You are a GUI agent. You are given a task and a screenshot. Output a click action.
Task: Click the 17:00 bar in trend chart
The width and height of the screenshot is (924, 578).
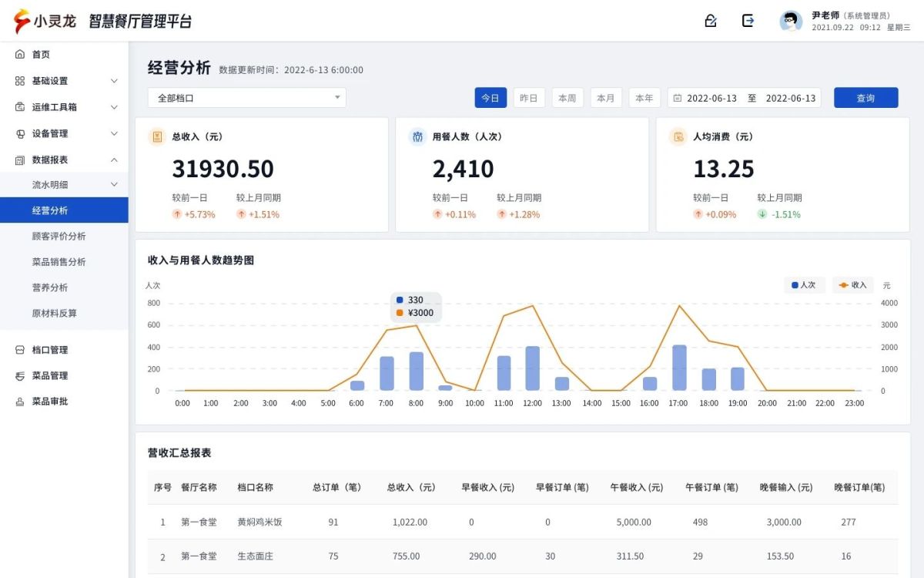pos(679,368)
